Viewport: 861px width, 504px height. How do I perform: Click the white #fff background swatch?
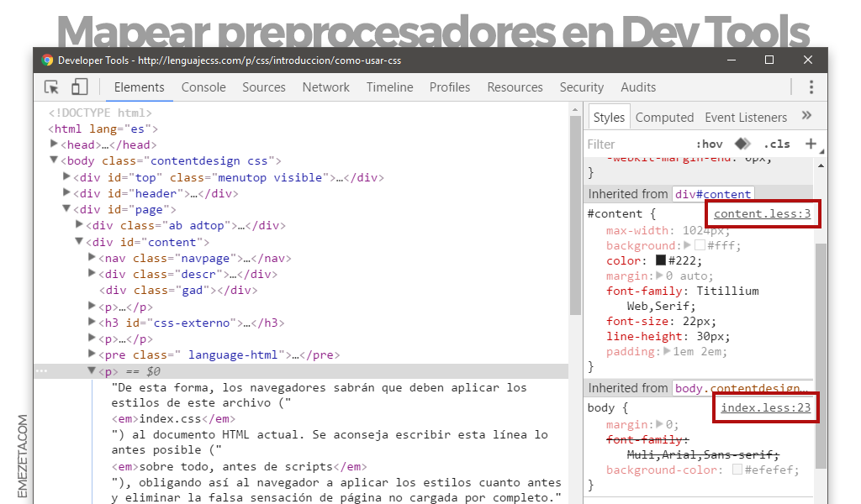click(700, 245)
